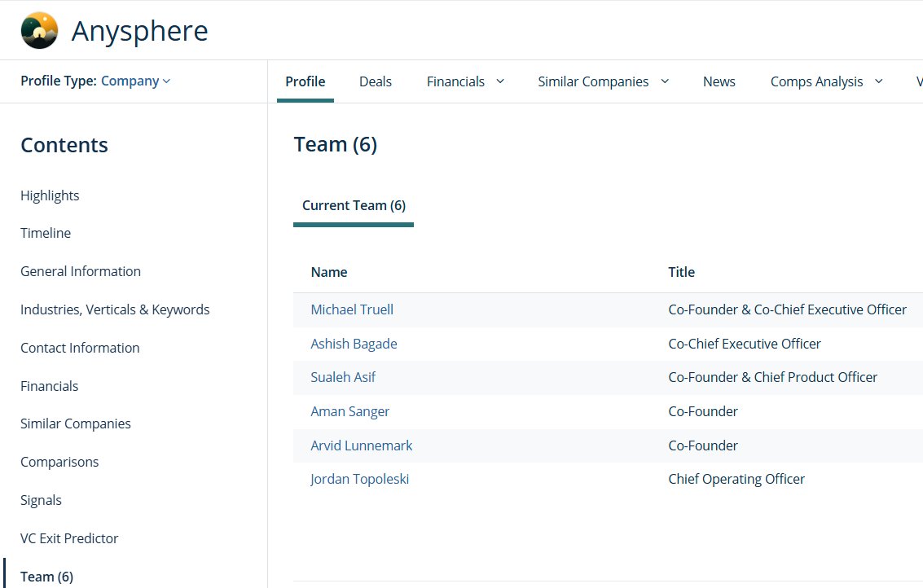923x588 pixels.
Task: Open the Comps Analysis tab
Action: [x=816, y=81]
